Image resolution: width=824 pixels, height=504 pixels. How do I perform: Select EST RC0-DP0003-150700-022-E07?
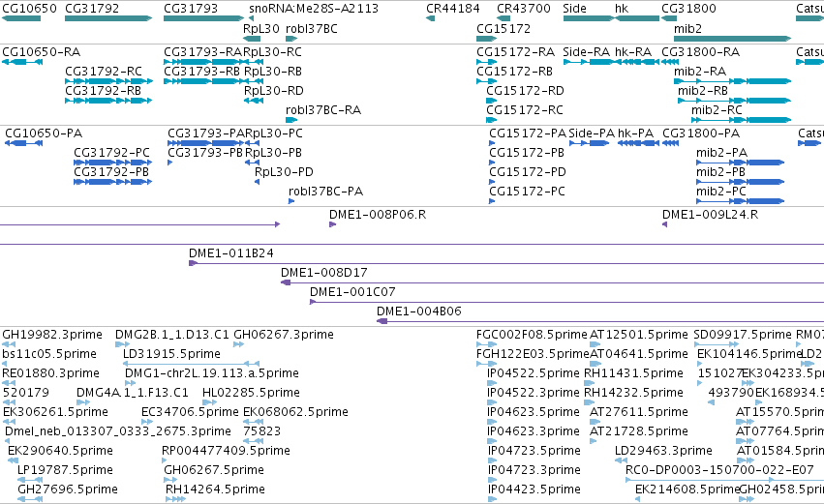[x=720, y=470]
